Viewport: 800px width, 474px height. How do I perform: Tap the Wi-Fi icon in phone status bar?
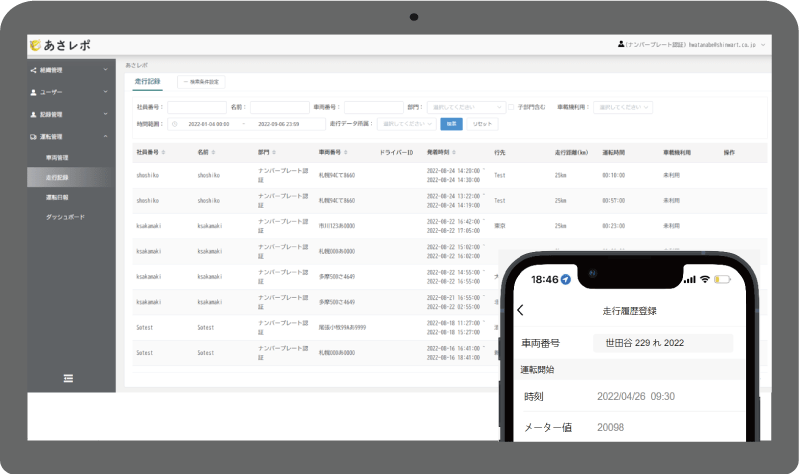pyautogui.click(x=705, y=279)
